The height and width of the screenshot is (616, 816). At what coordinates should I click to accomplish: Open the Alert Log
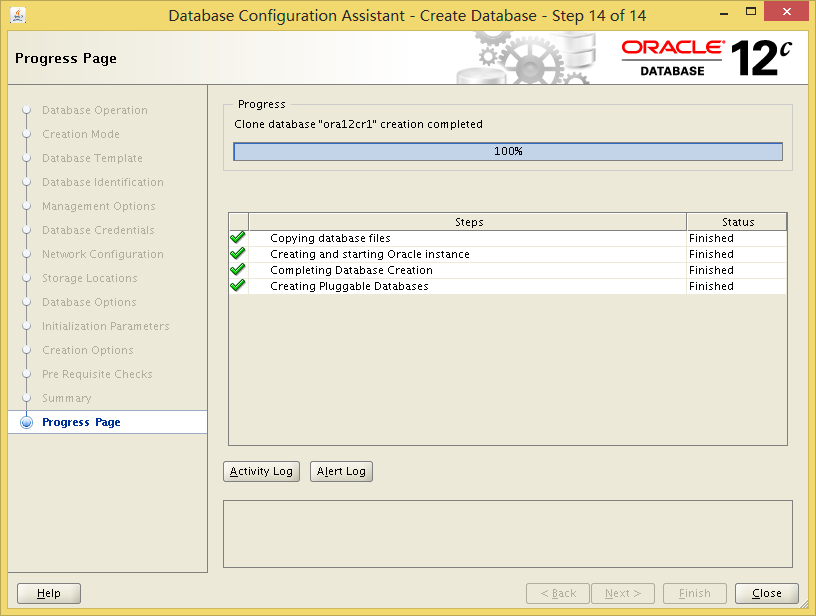tap(342, 471)
